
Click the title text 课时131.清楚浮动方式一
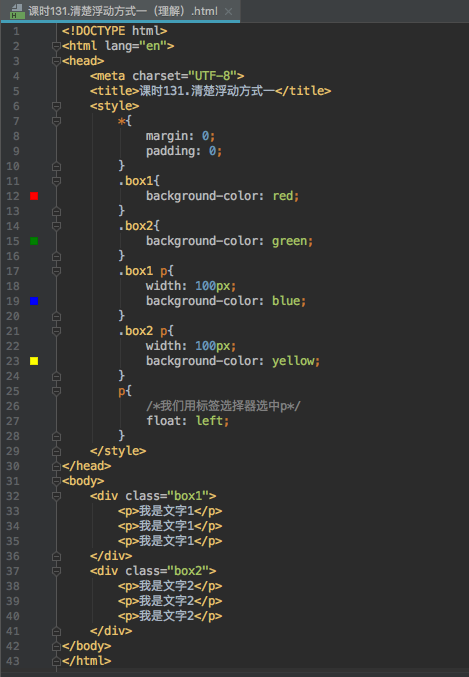pyautogui.click(x=207, y=91)
